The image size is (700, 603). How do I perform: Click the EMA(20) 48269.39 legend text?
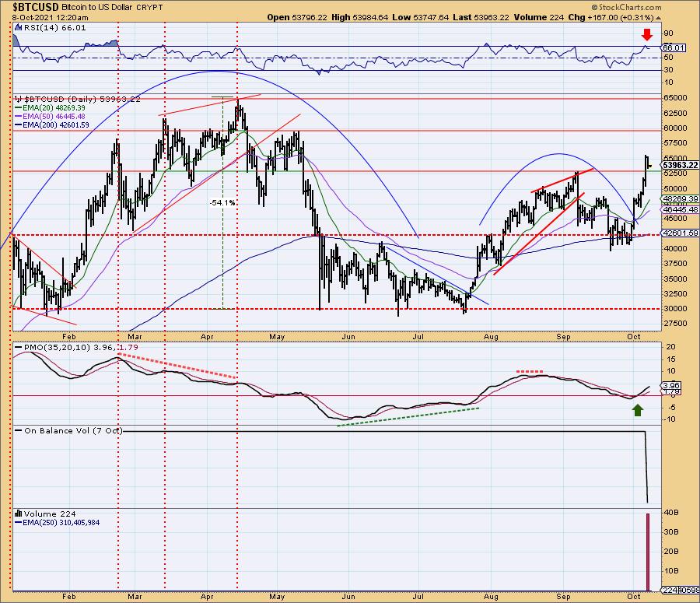54,108
